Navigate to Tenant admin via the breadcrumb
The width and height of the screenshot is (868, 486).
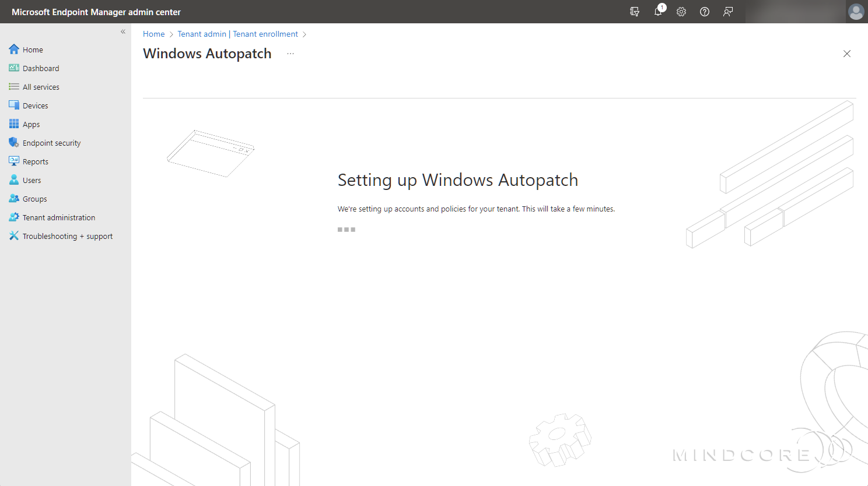[202, 34]
